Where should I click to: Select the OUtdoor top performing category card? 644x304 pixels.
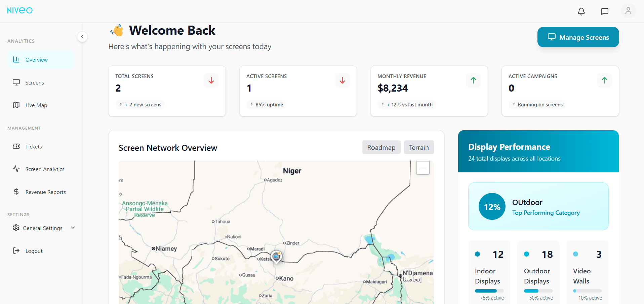point(538,206)
